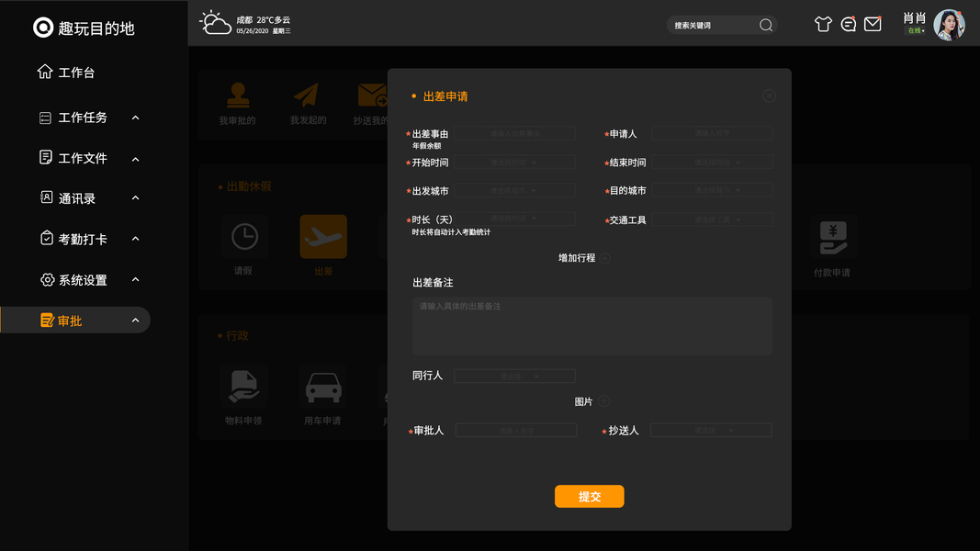Click the user avatar picture
This screenshot has width=980, height=551.
[x=949, y=25]
